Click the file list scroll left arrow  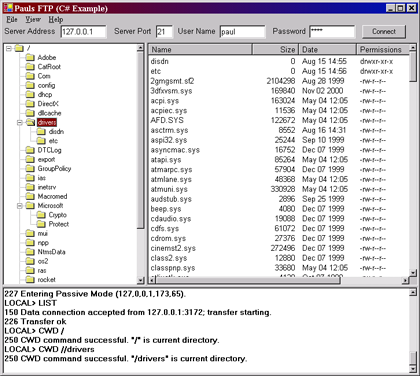pyautogui.click(x=152, y=280)
